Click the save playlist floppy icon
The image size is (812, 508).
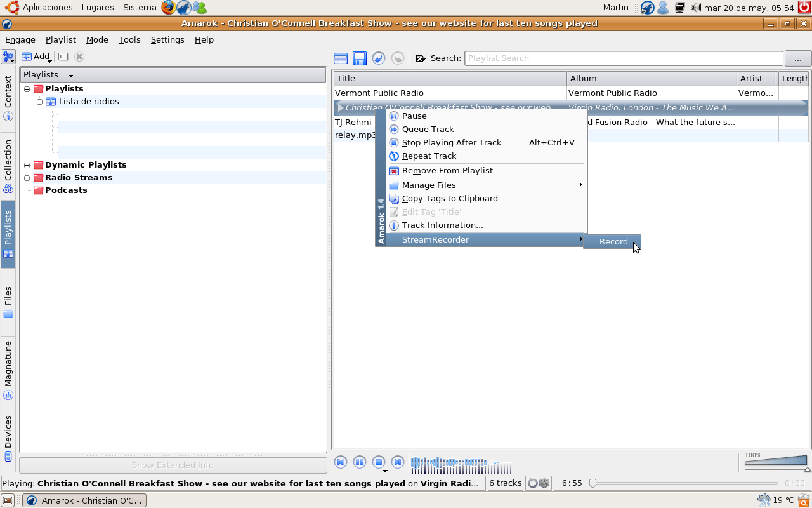click(360, 58)
